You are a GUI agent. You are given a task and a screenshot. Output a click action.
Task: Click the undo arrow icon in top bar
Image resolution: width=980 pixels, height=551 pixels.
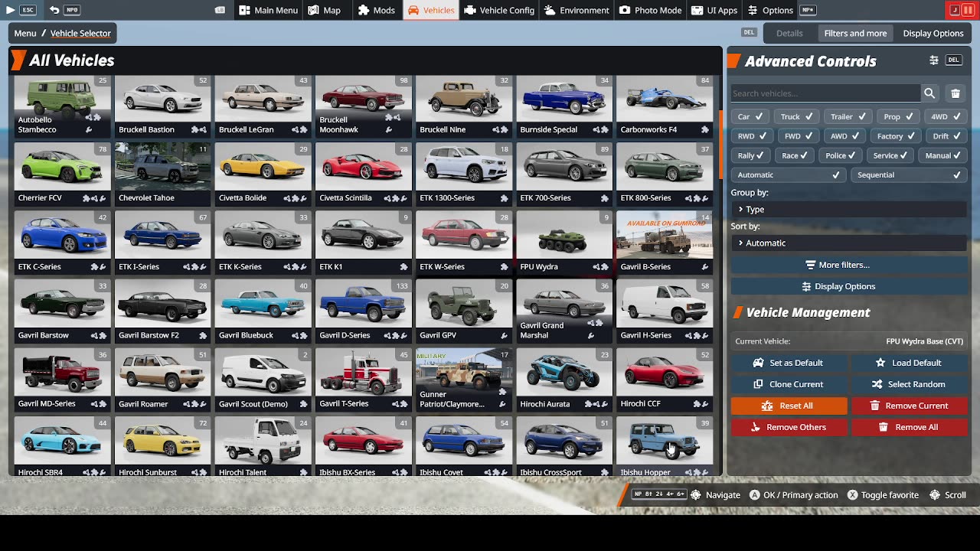(x=54, y=10)
